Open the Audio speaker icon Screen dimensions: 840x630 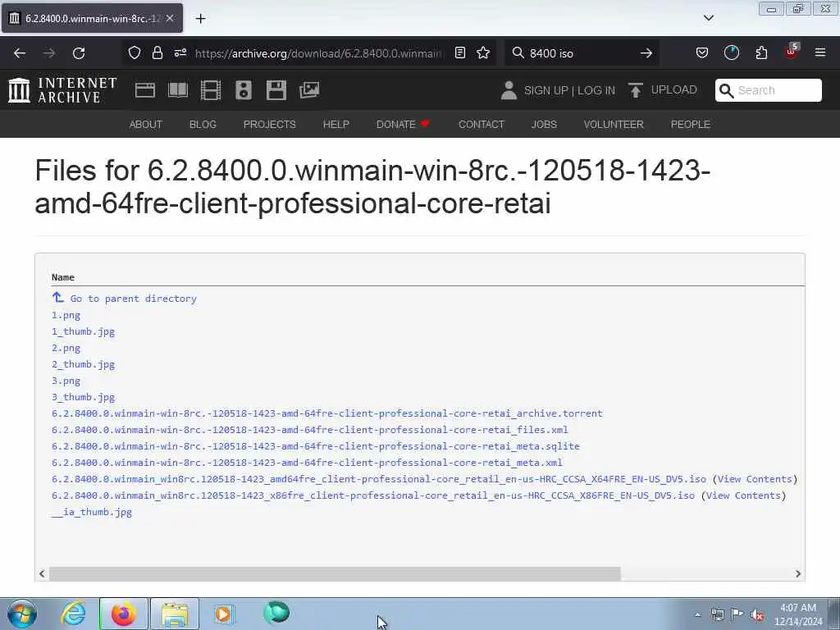click(243, 90)
